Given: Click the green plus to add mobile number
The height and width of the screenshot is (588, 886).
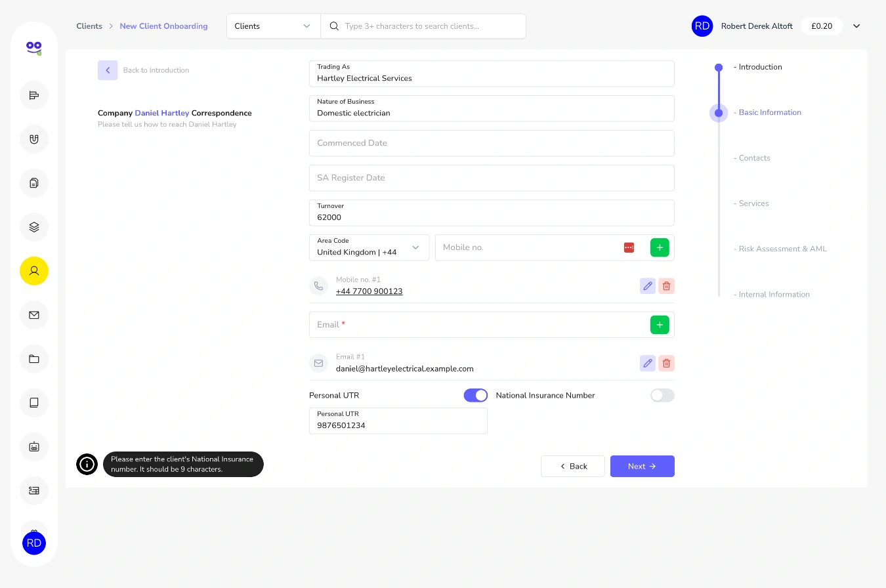Looking at the screenshot, I should tap(660, 247).
